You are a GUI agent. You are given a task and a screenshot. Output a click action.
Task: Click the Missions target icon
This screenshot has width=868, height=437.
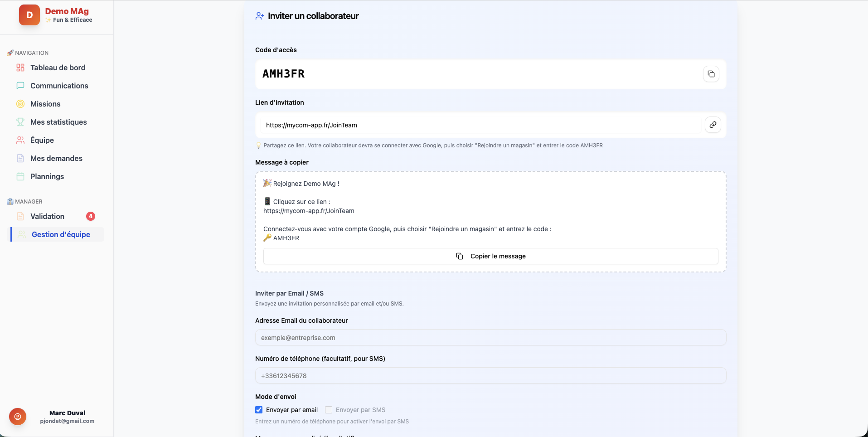20,104
